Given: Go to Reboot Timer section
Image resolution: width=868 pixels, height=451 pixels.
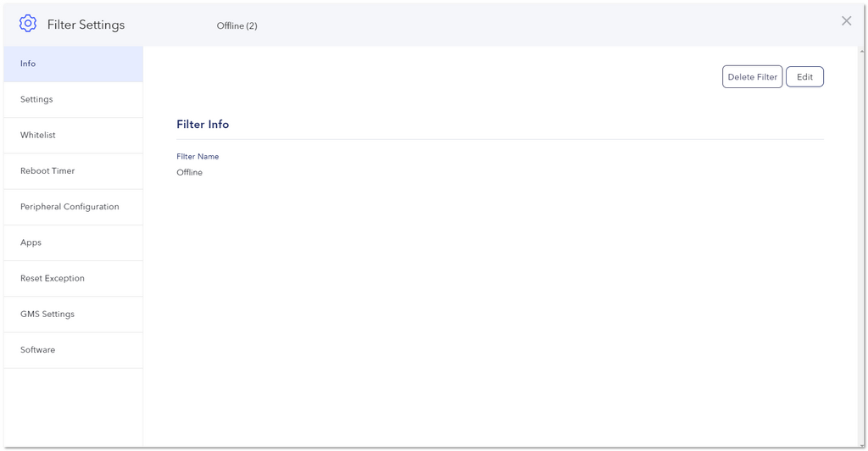Looking at the screenshot, I should [73, 171].
